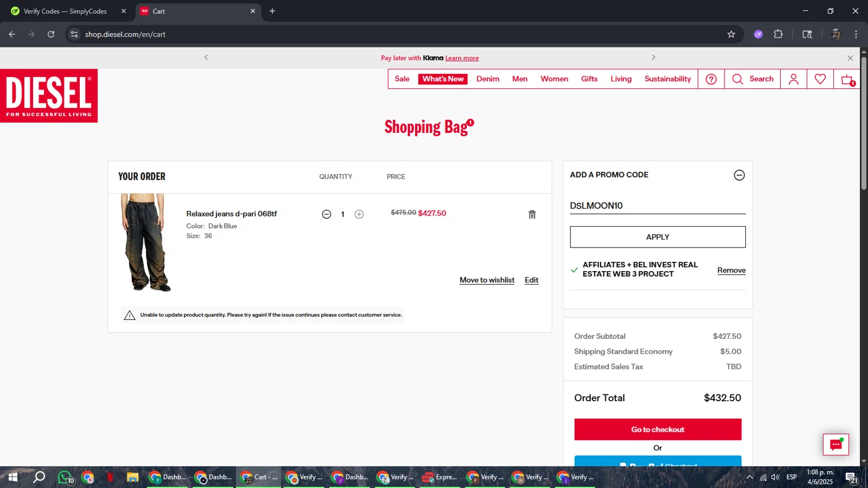The image size is (868, 488).
Task: Open new browser tab
Action: pos(272,11)
